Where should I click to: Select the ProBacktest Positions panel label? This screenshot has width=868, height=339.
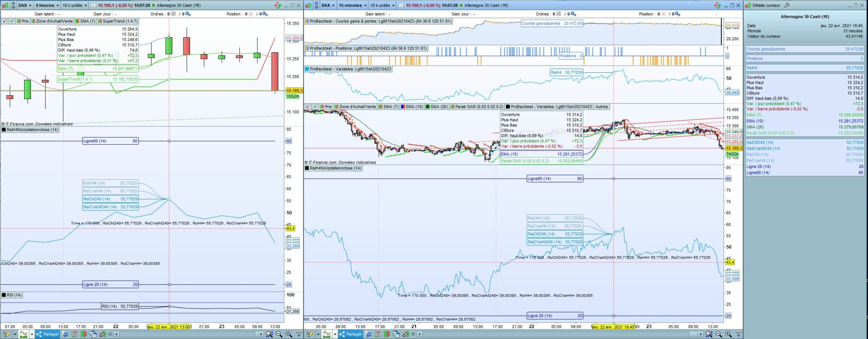(367, 48)
